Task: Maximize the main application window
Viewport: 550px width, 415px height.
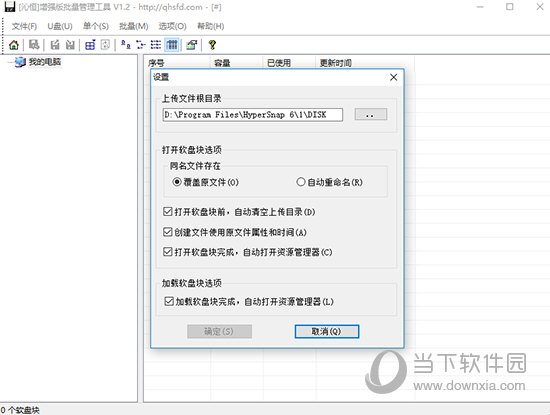Action: (x=510, y=7)
